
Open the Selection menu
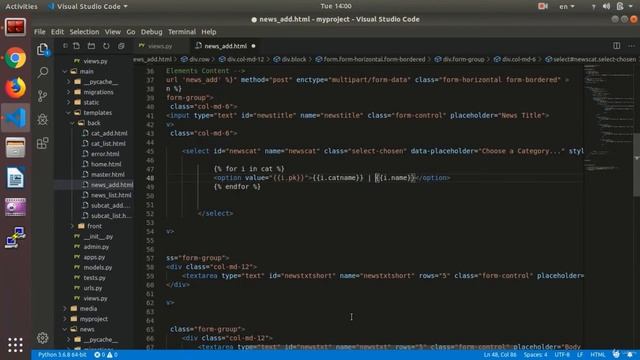84,32
